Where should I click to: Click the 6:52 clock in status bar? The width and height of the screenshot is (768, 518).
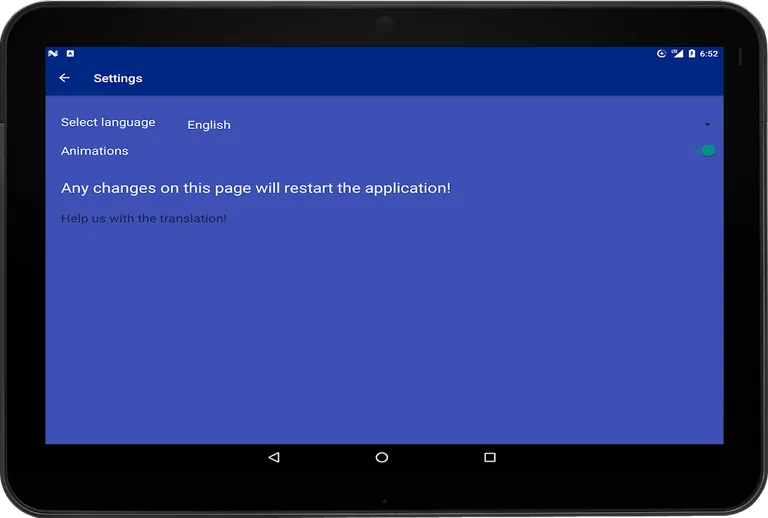coord(709,53)
